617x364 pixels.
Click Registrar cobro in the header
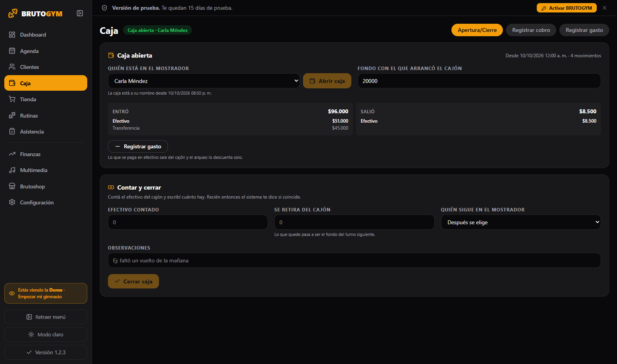pos(531,30)
